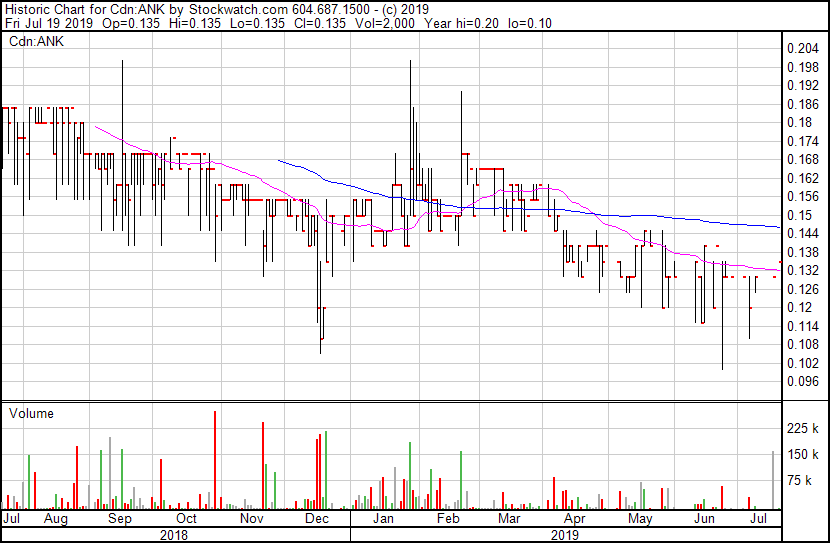
Task: Click the '150 k' volume axis label
Action: point(802,454)
